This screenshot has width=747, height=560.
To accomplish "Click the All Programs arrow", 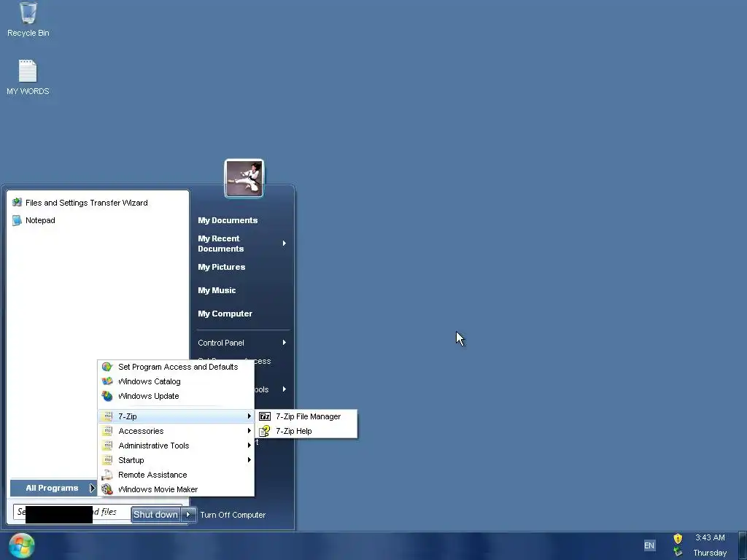I will click(x=92, y=488).
